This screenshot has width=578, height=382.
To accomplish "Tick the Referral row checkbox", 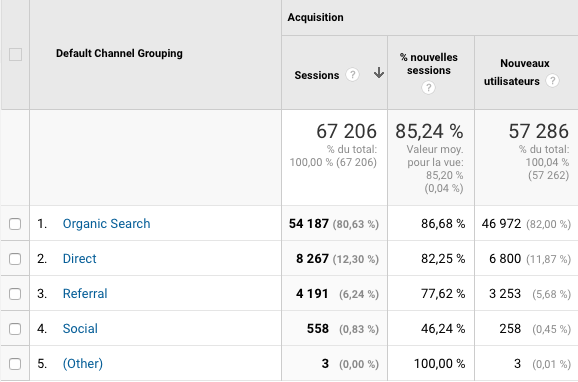I will (x=15, y=294).
